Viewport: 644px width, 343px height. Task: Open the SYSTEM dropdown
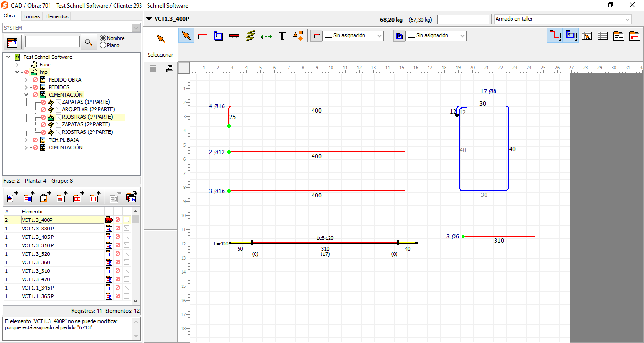pos(136,28)
